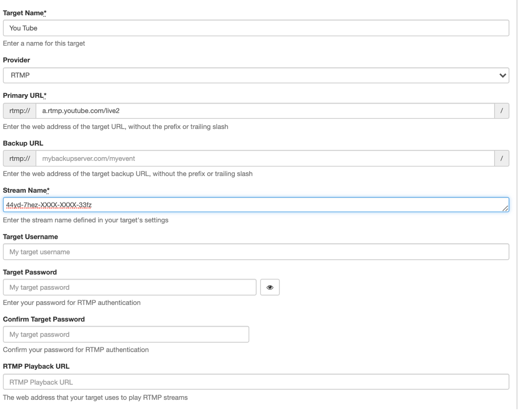525x420 pixels.
Task: Click the trailing slash addon of Primary URL
Action: click(x=502, y=111)
